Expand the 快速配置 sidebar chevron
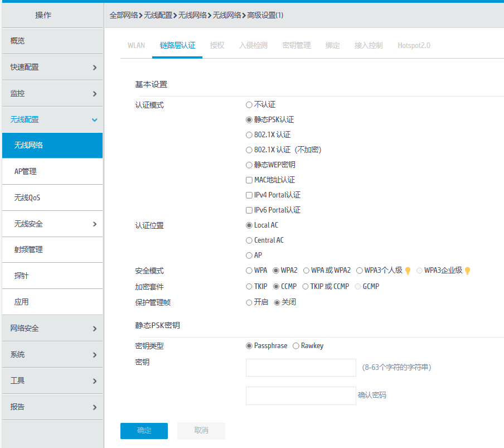504x448 pixels. (x=95, y=68)
